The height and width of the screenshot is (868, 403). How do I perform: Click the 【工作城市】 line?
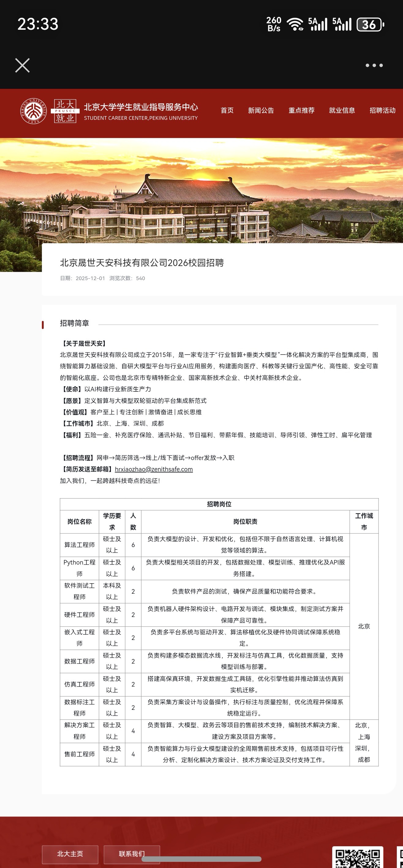point(112,424)
